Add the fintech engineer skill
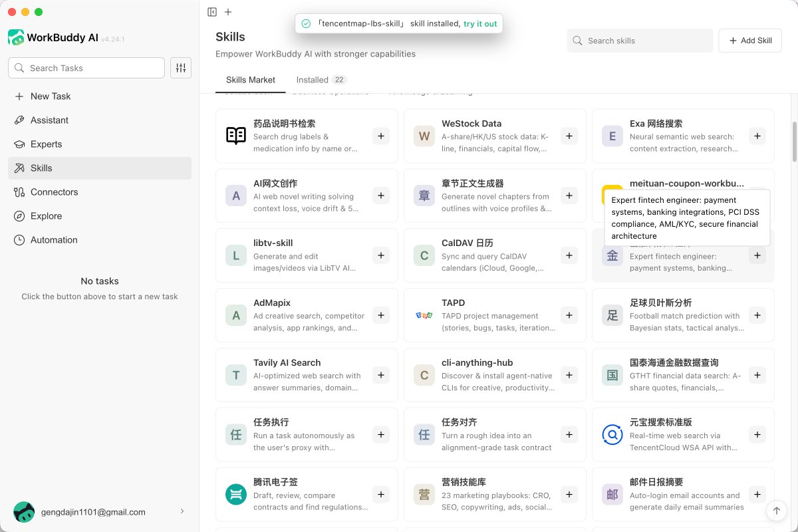Screen dimensions: 798x532 tap(757, 255)
